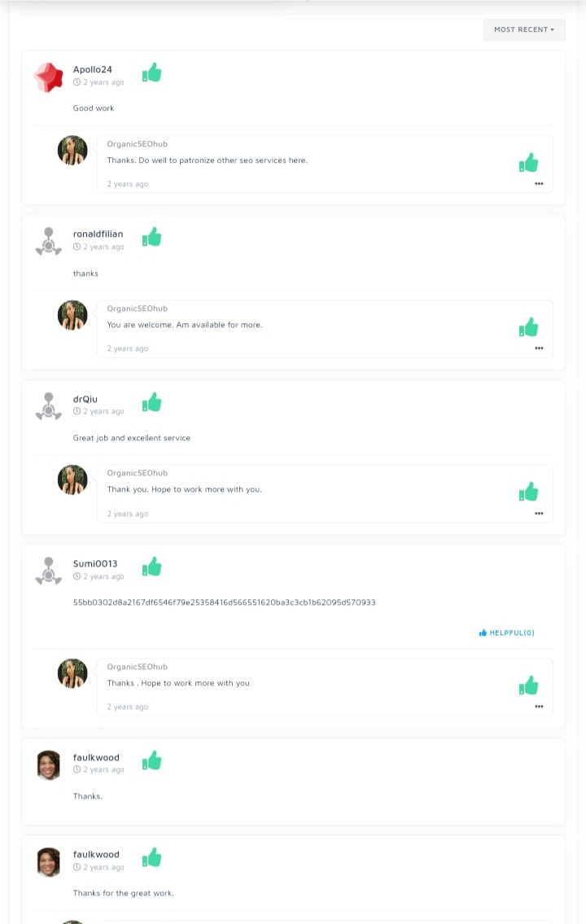Click the thumbs-up icon beside ronaldfilian
The width and height of the screenshot is (586, 924).
(151, 237)
